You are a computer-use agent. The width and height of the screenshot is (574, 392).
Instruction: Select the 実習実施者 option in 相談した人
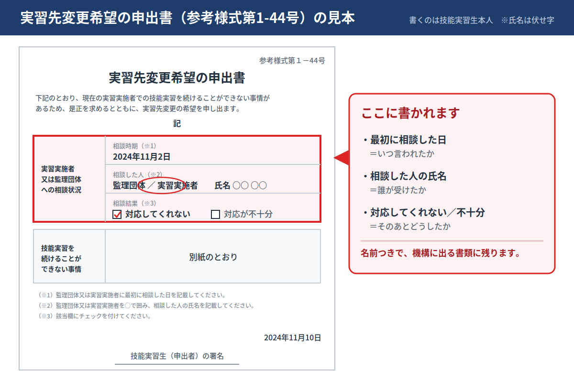(177, 185)
